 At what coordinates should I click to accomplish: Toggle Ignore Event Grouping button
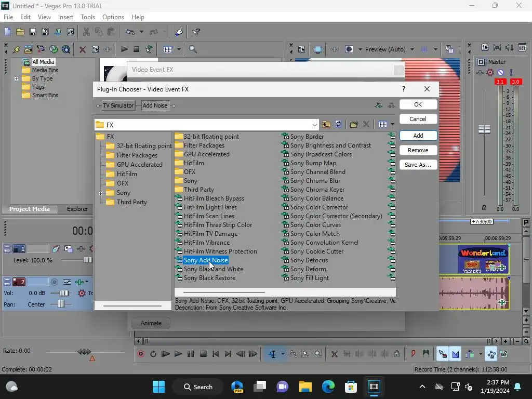pos(504,354)
